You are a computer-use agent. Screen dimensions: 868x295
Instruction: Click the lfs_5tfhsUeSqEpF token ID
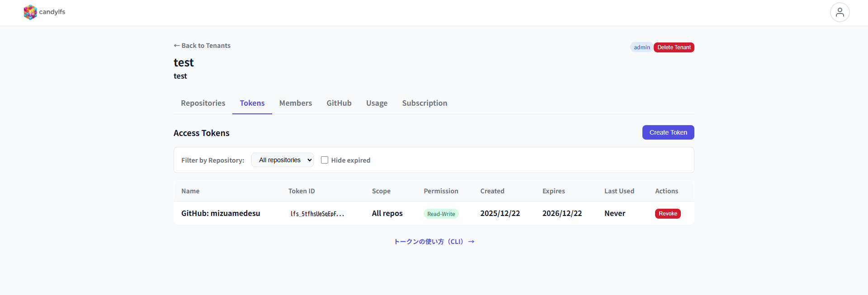tap(317, 214)
